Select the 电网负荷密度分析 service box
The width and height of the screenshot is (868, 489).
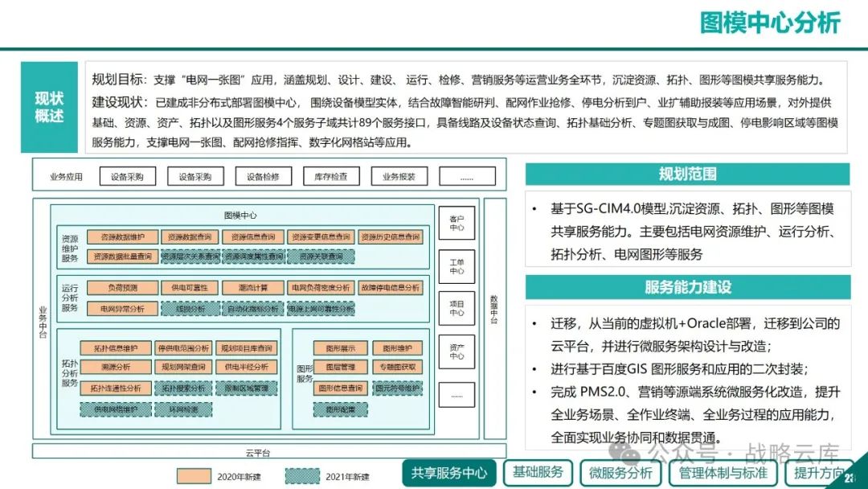pos(321,288)
